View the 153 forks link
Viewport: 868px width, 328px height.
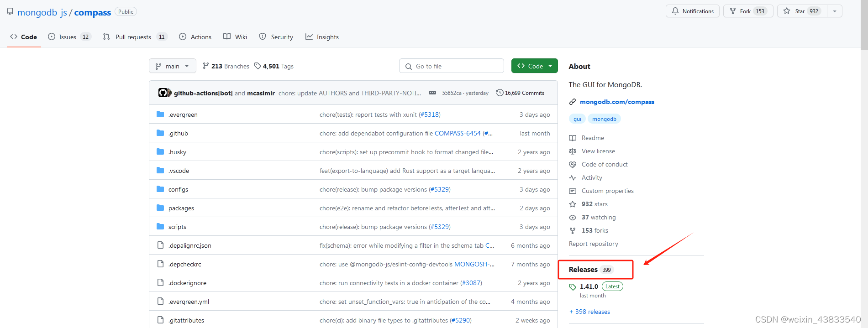coord(589,230)
